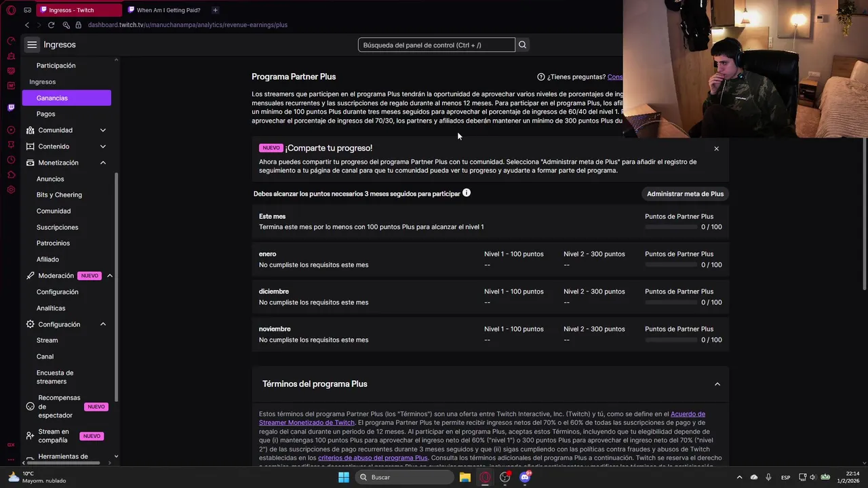868x488 pixels.
Task: View site security padlock info
Action: point(78,25)
